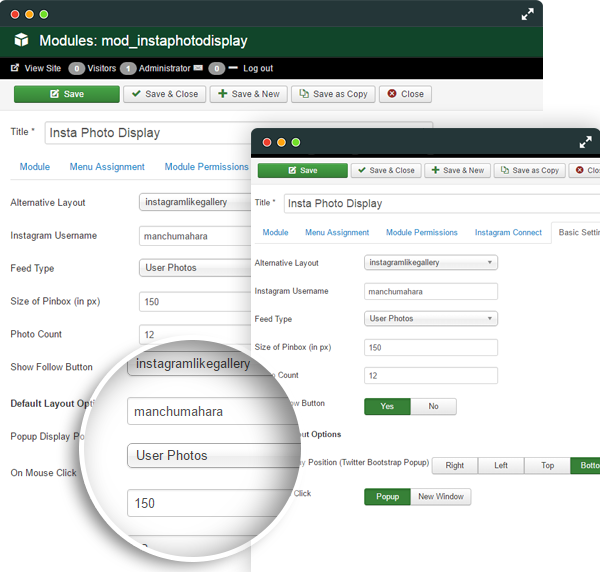Screen dimensions: 600x572
Task: Open Menu Assignment tab in back window
Action: (x=107, y=167)
